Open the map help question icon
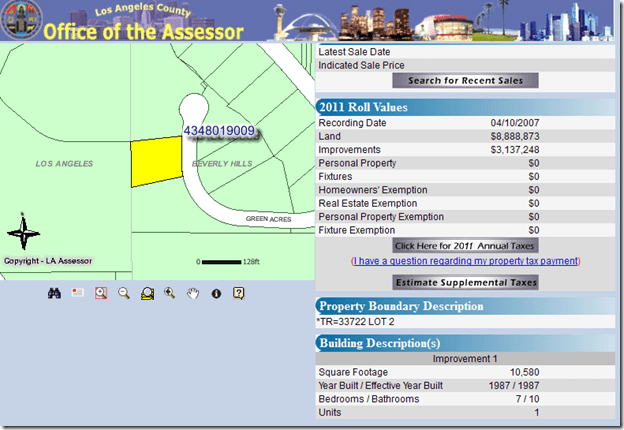624x430 pixels. 238,293
